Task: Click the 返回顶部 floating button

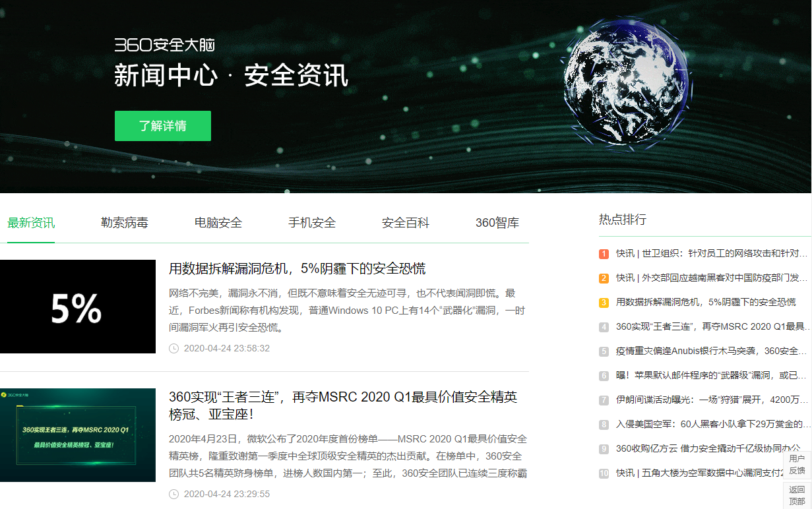Action: (x=797, y=495)
